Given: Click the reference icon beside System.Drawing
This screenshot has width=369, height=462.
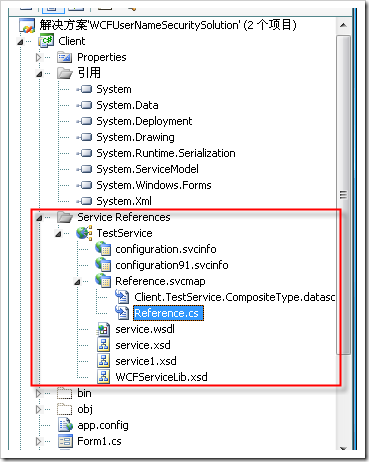Looking at the screenshot, I should pos(84,137).
